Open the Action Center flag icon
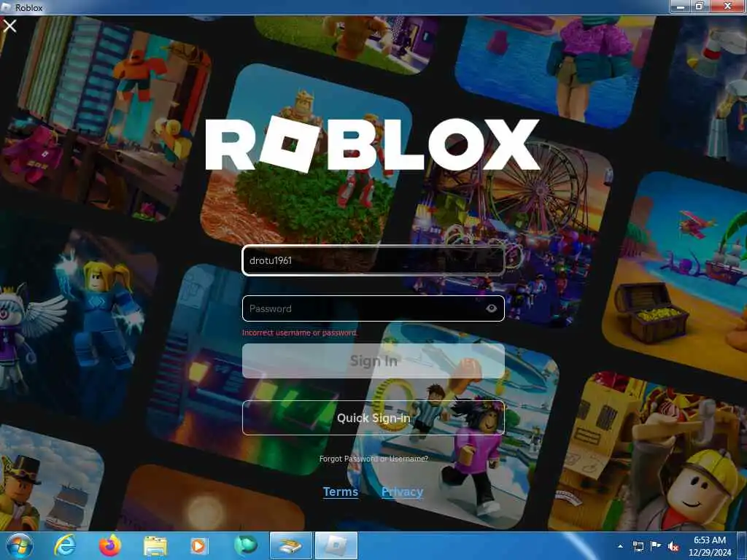This screenshot has height=560, width=747. click(656, 546)
